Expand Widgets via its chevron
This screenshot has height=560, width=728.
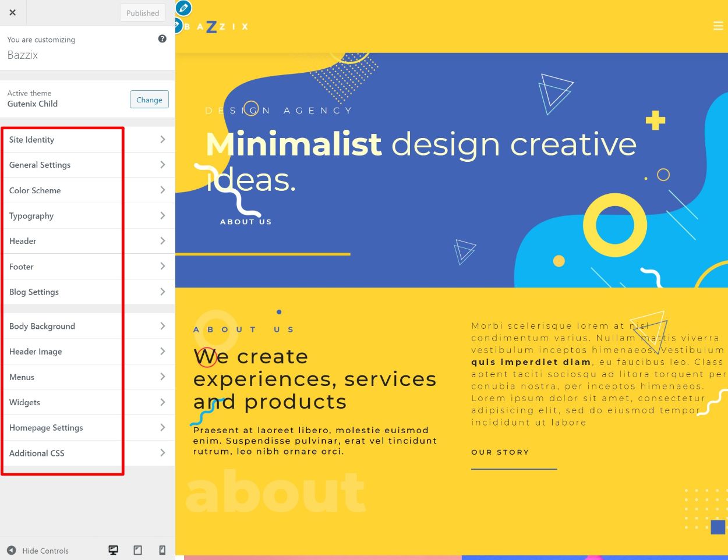(162, 402)
